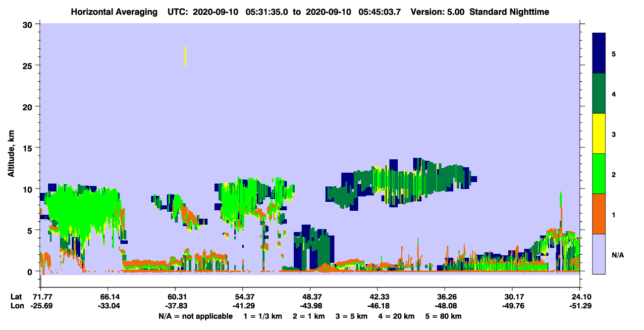Click the 'Lat' row label
The height and width of the screenshot is (330, 644).
(x=16, y=297)
